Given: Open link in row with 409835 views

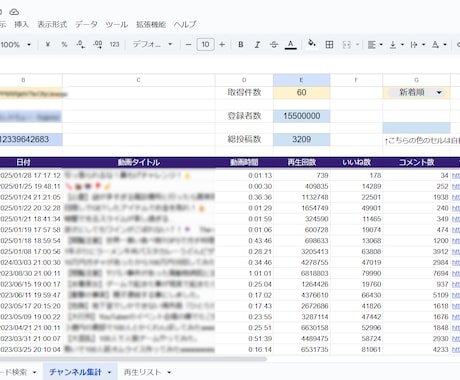Looking at the screenshot, I should pos(456,186).
